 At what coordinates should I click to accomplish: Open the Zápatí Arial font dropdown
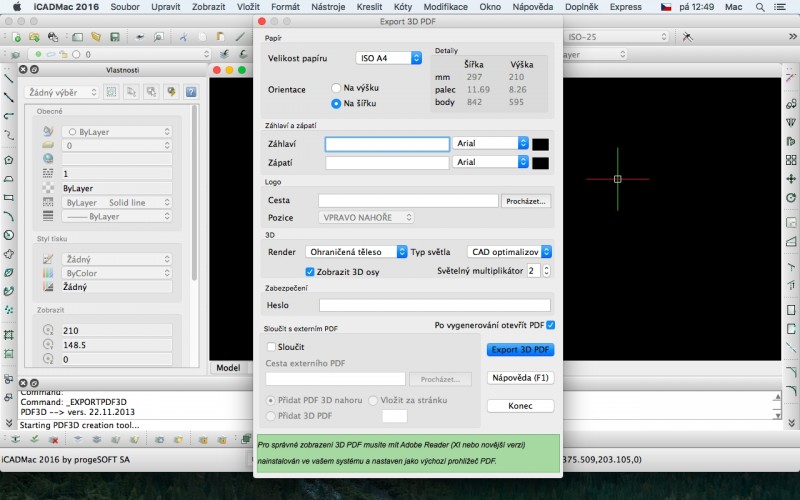pos(490,162)
